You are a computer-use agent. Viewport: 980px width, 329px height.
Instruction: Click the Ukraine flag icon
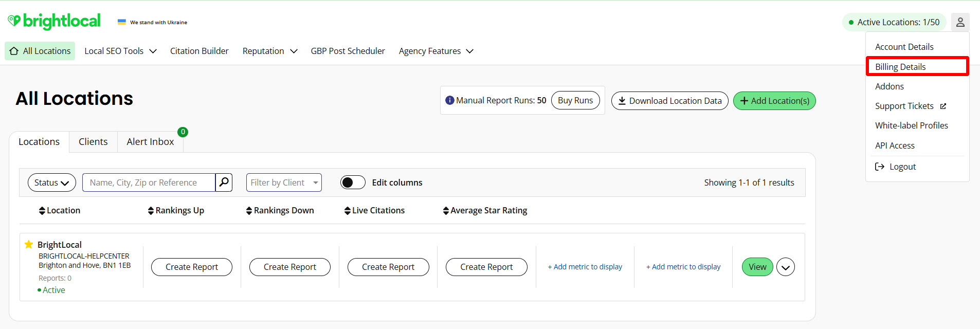click(122, 22)
